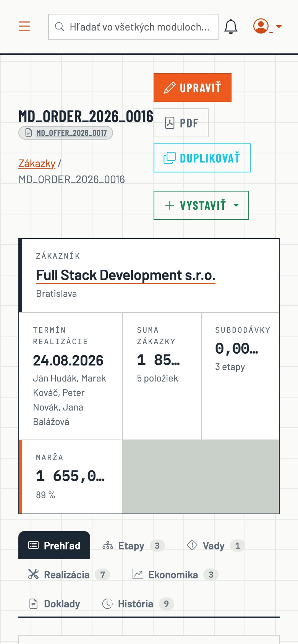Click the search magnifier icon
Viewport: 298px width, 644px height.
60,27
